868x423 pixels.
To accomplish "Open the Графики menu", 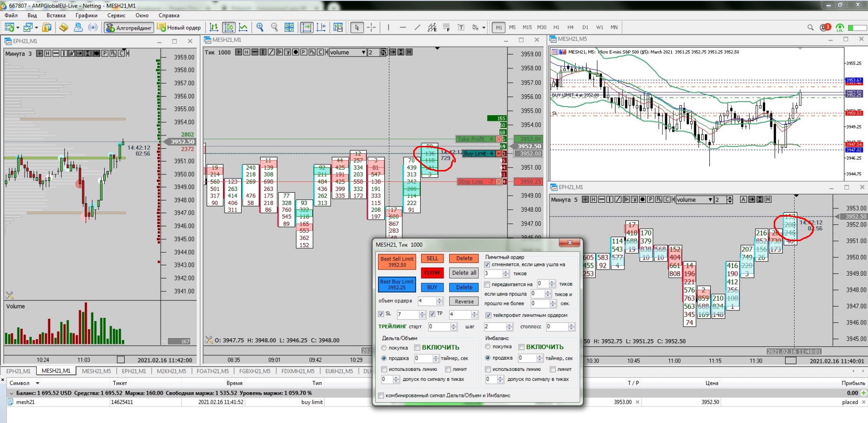I will click(x=86, y=15).
